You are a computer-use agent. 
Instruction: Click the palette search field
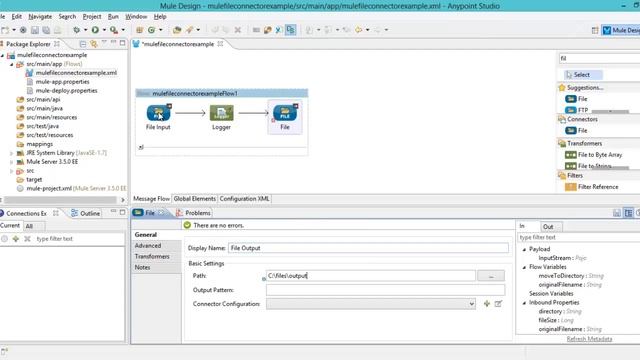[x=599, y=58]
